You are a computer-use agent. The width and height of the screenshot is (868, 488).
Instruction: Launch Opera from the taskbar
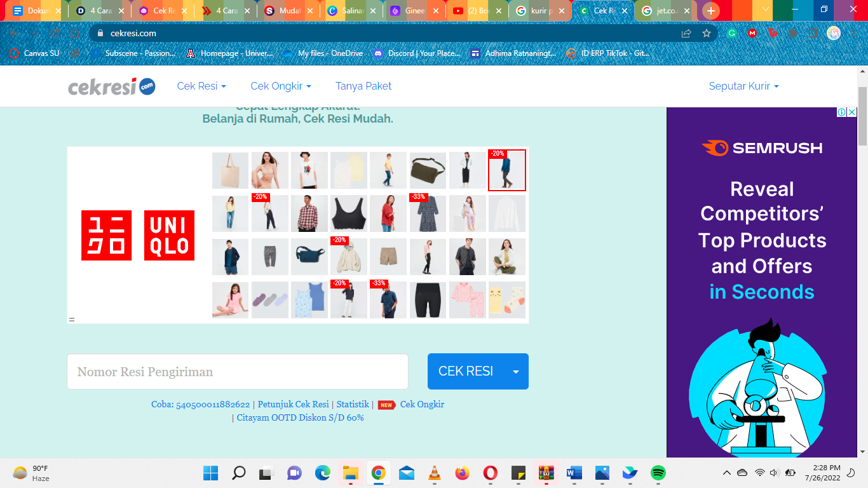click(490, 473)
